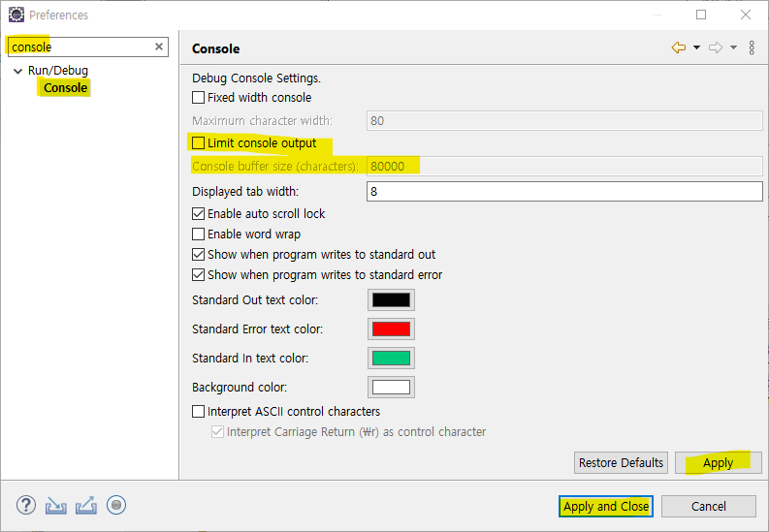Click the Debug Console Settings label
The width and height of the screenshot is (769, 532).
pyautogui.click(x=257, y=78)
